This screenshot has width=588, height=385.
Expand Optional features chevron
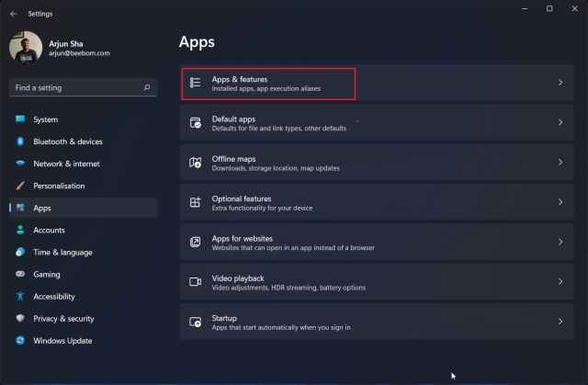pyautogui.click(x=560, y=202)
